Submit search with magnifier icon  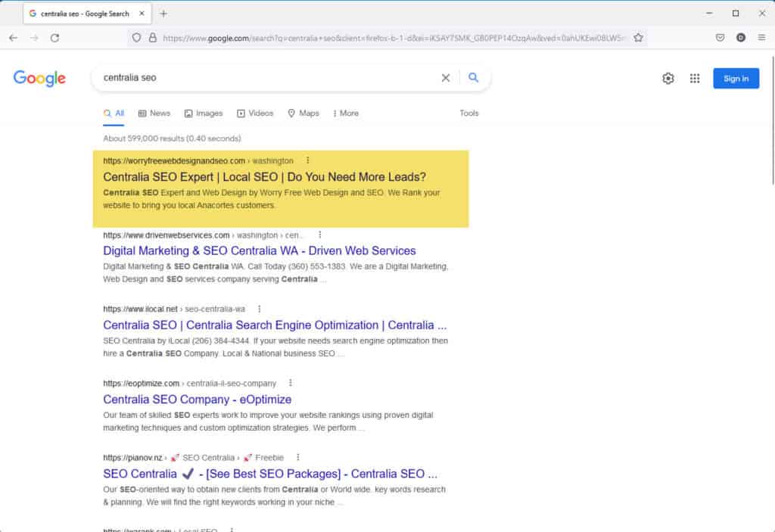point(474,78)
